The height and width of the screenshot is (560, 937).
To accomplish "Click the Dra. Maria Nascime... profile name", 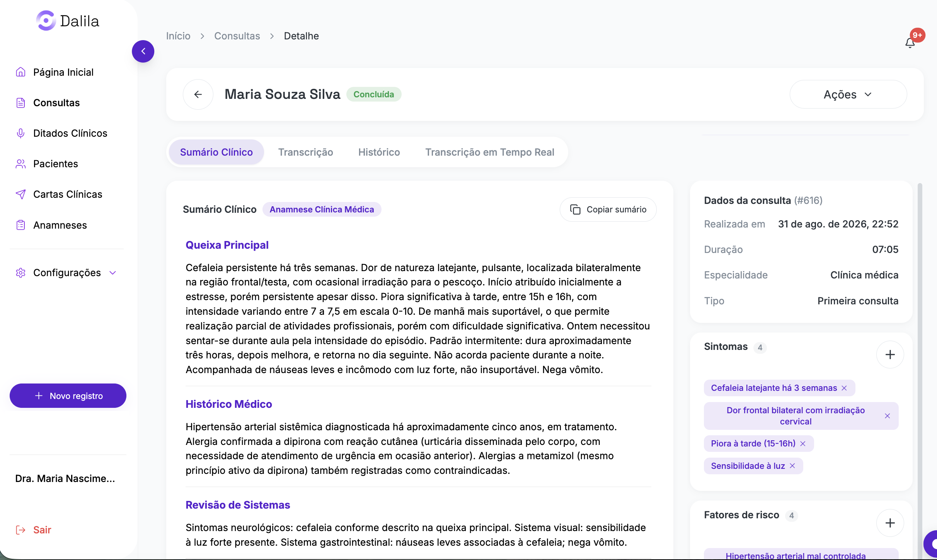I will (x=65, y=479).
